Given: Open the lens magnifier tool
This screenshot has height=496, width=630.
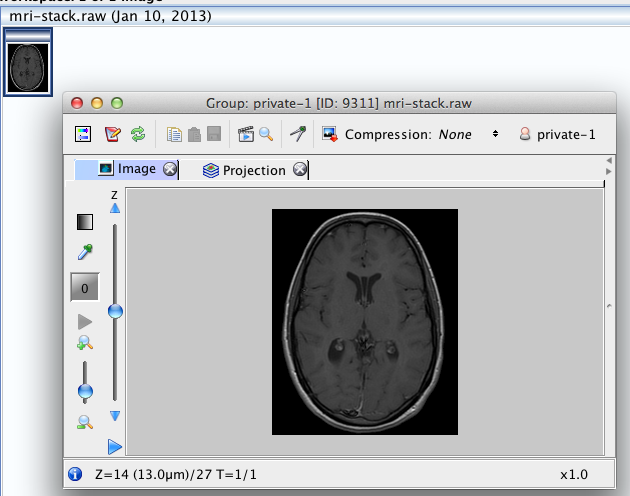Looking at the screenshot, I should [266, 134].
